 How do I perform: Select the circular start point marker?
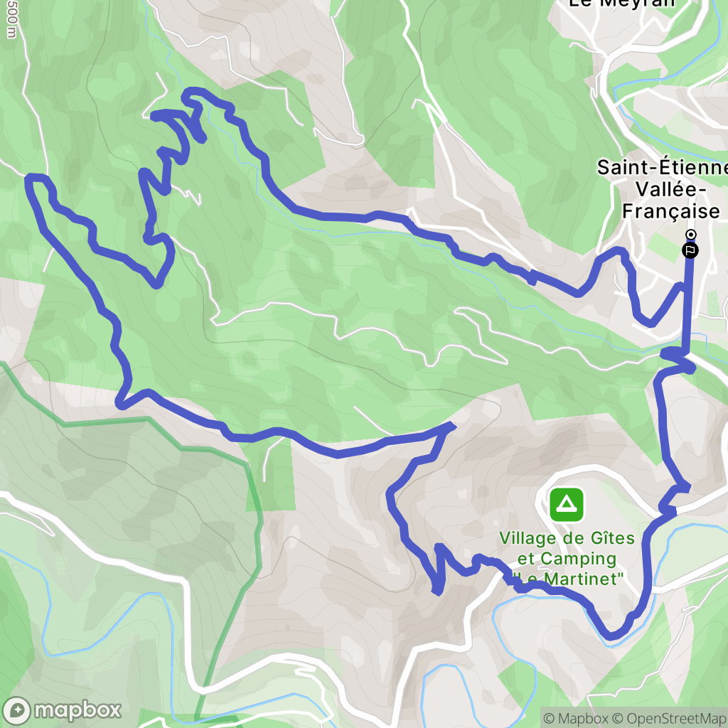[691, 234]
